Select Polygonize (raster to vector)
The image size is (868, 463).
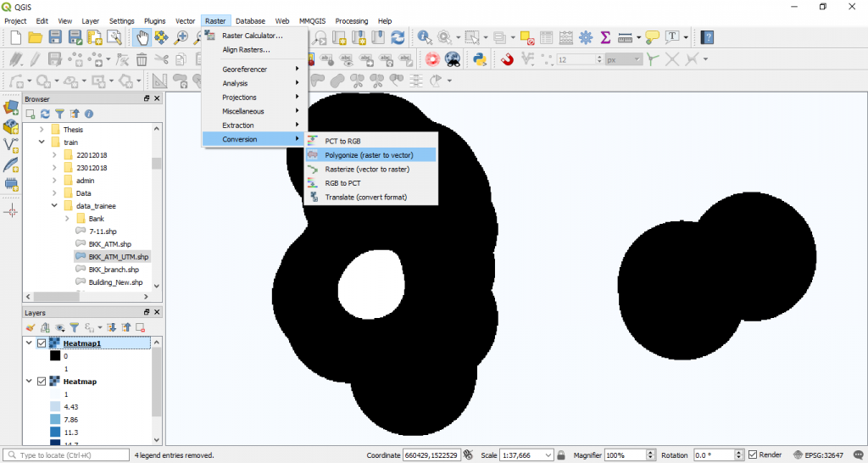[x=370, y=155]
